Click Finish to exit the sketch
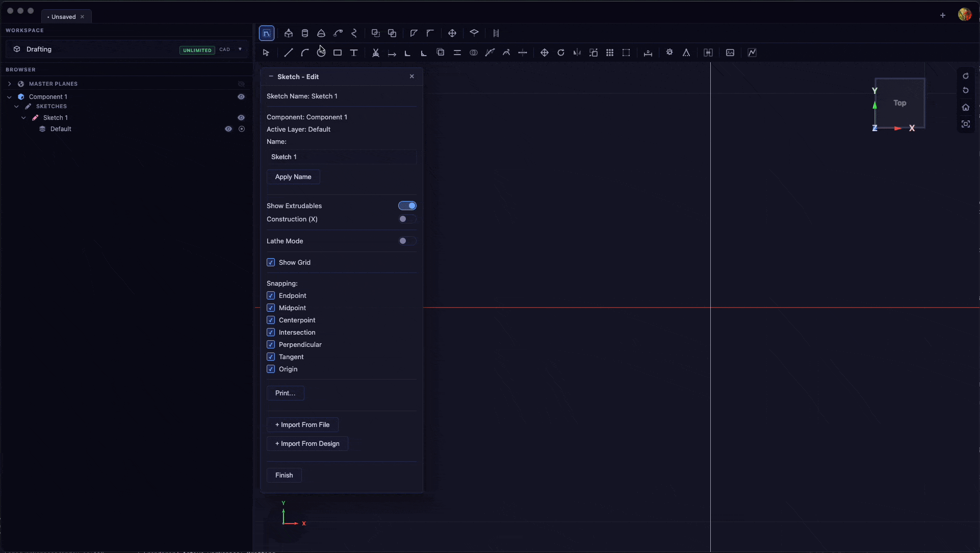The image size is (980, 553). pyautogui.click(x=284, y=475)
